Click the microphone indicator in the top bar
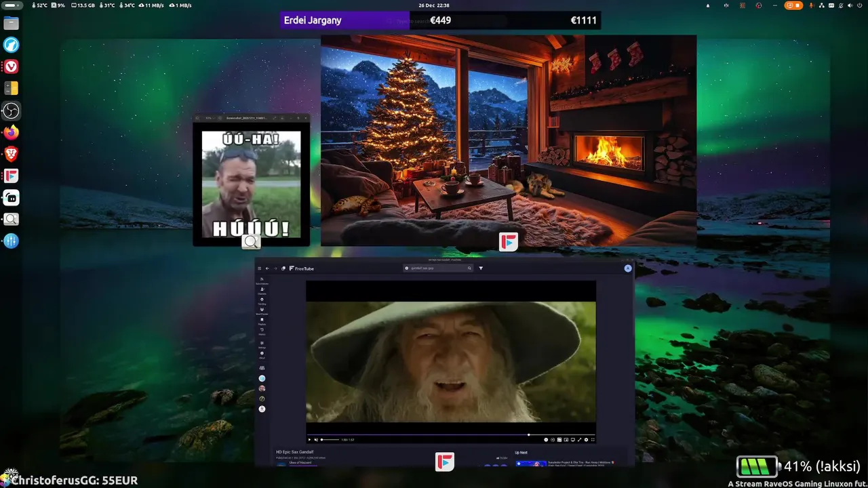 tap(812, 5)
